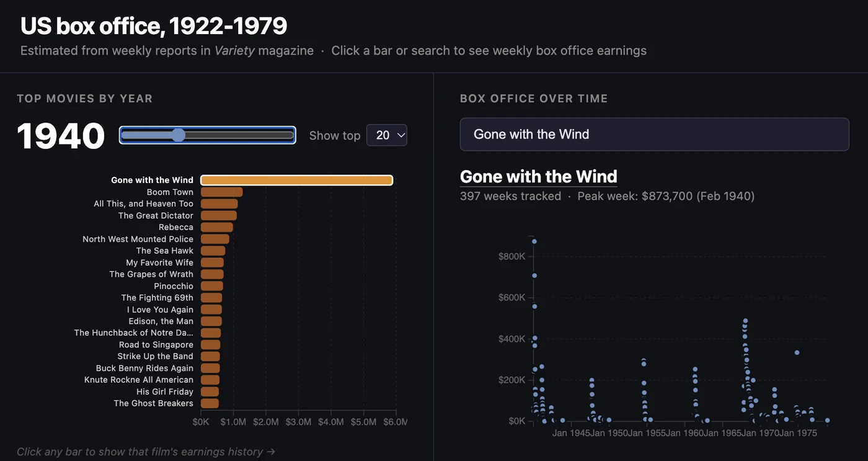Image resolution: width=868 pixels, height=461 pixels.
Task: Select the Edison, the Man bar
Action: pos(211,321)
